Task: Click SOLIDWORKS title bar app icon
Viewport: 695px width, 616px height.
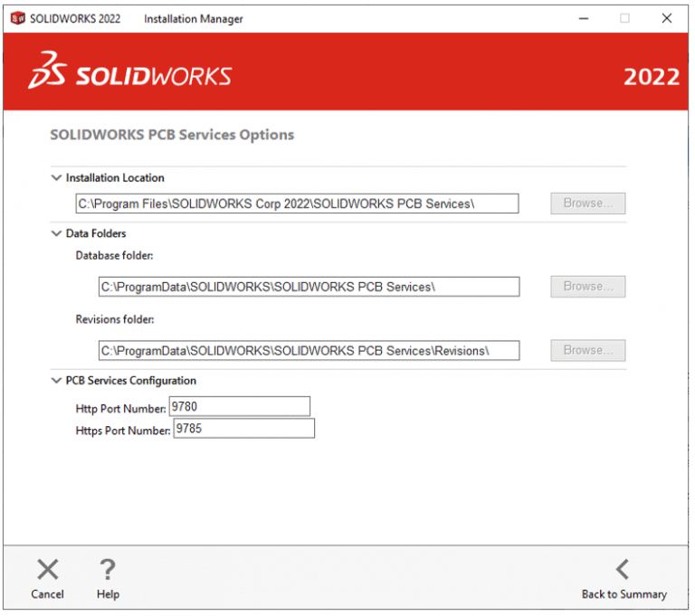Action: [18, 18]
